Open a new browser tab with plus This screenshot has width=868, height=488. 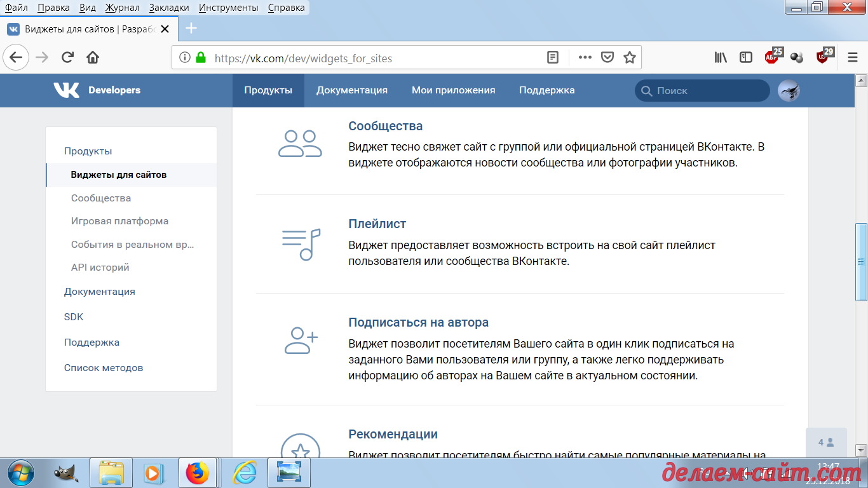191,29
